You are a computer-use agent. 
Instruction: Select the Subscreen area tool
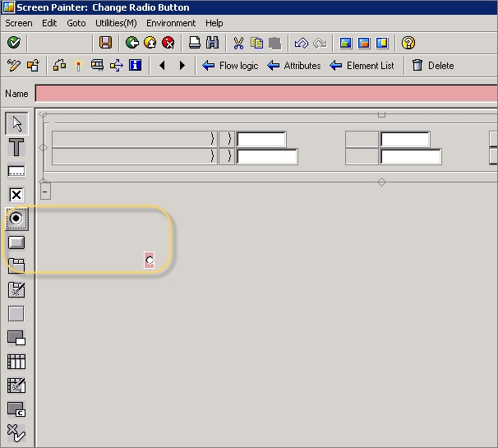(x=16, y=338)
